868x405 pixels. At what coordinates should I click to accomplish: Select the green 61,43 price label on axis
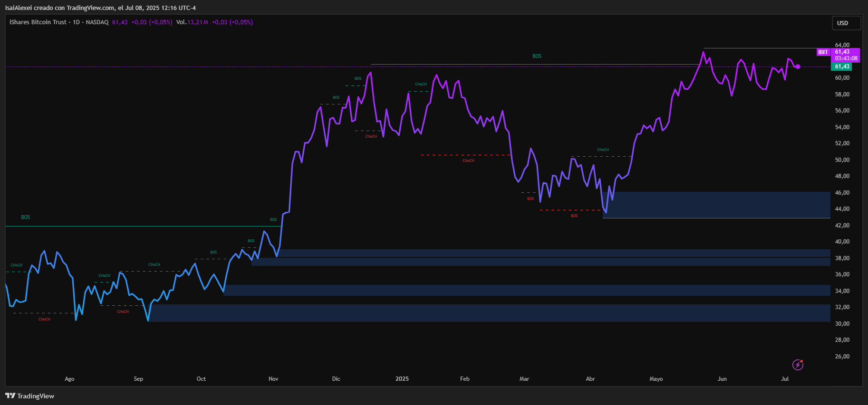[842, 67]
